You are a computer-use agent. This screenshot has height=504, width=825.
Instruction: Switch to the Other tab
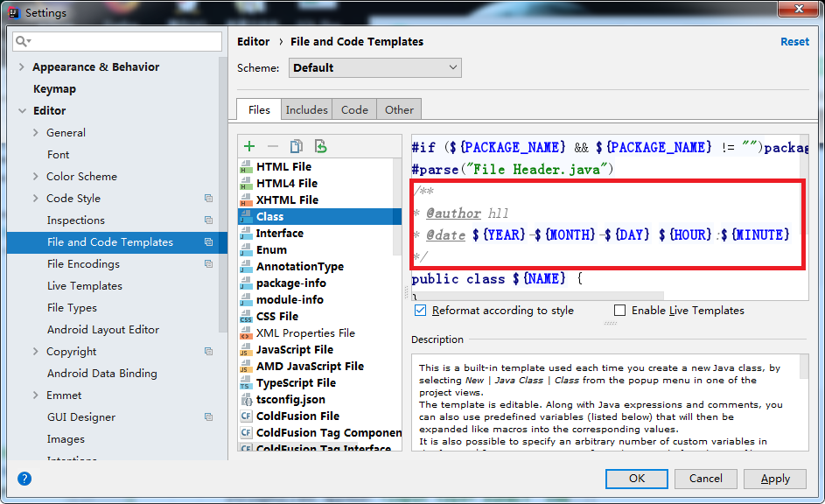[399, 110]
